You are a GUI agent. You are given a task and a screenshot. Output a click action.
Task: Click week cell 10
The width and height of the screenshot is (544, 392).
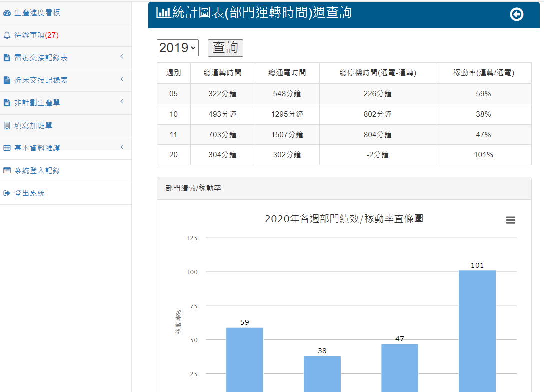click(x=174, y=114)
